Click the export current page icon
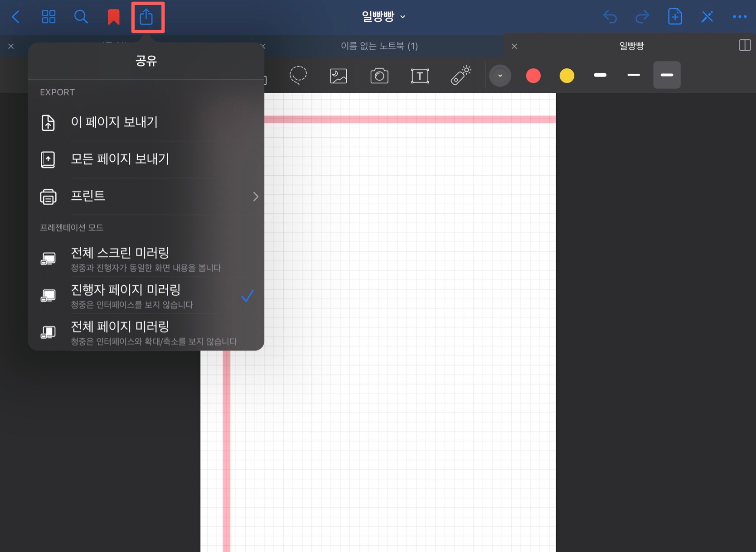The image size is (756, 552). coord(48,123)
